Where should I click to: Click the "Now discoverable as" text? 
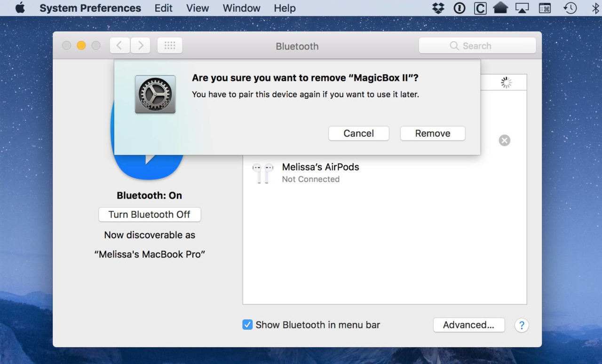click(150, 235)
